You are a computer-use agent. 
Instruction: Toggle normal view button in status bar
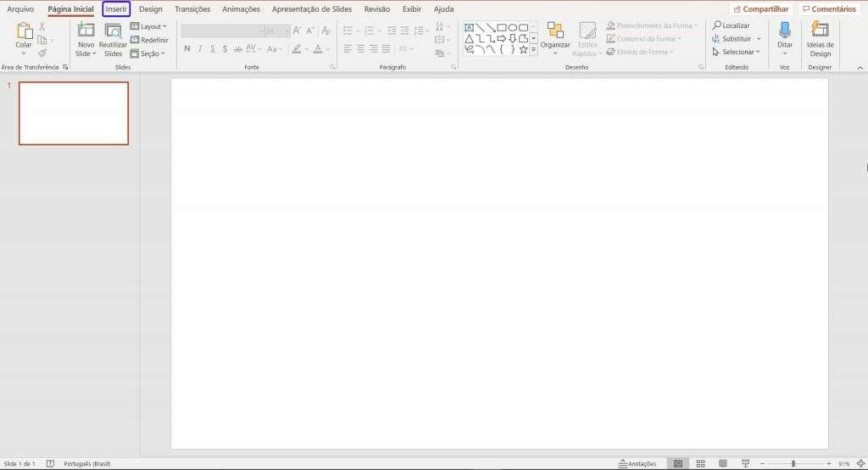[x=677, y=463]
